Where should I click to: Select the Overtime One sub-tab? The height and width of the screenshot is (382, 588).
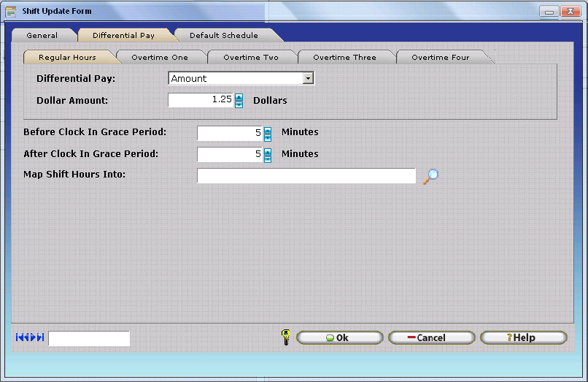pyautogui.click(x=159, y=57)
